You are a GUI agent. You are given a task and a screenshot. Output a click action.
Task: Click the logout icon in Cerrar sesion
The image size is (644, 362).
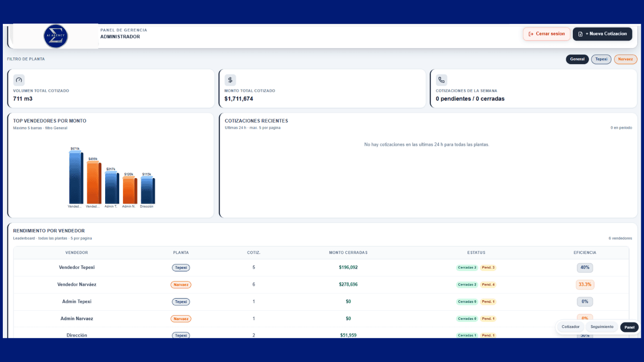click(531, 34)
